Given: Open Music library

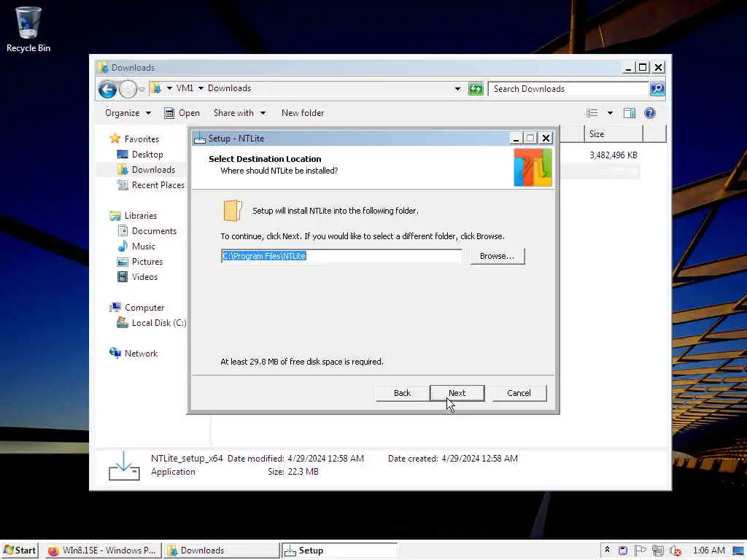Looking at the screenshot, I should tap(136, 246).
